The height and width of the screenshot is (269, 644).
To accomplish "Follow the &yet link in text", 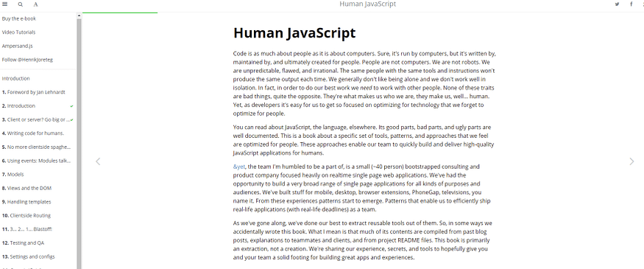I will pyautogui.click(x=239, y=167).
